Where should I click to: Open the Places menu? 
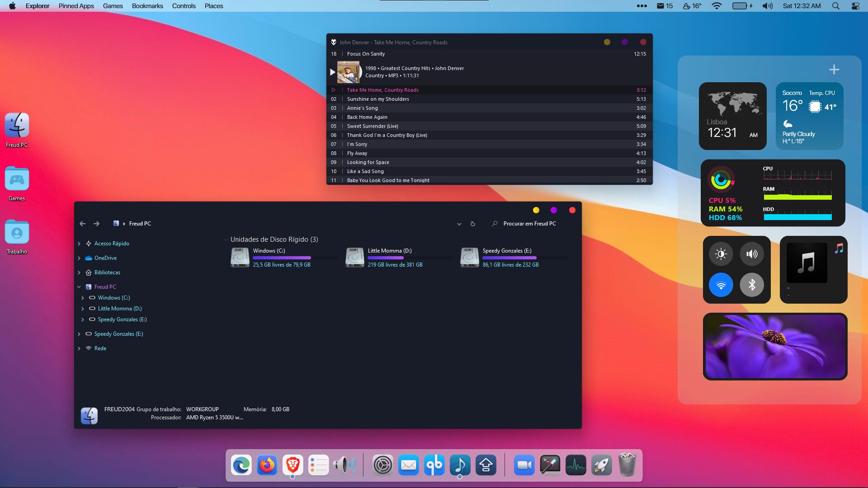pyautogui.click(x=213, y=6)
